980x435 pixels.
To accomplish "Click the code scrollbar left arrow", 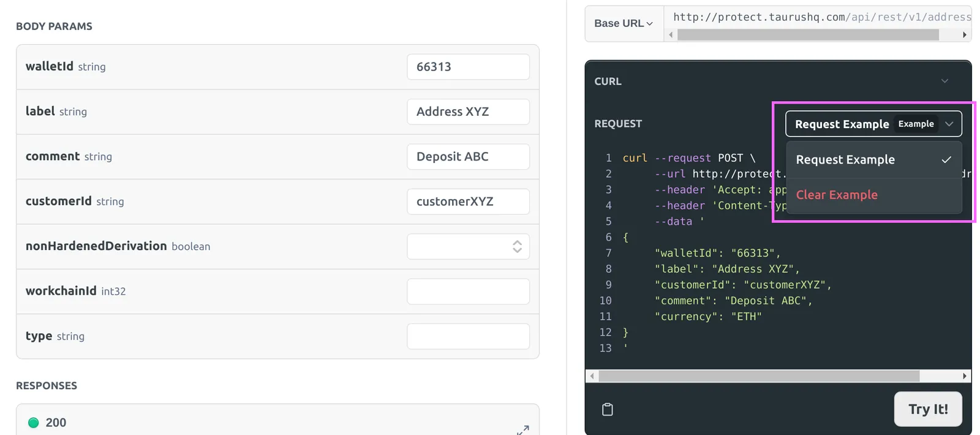I will pyautogui.click(x=592, y=376).
